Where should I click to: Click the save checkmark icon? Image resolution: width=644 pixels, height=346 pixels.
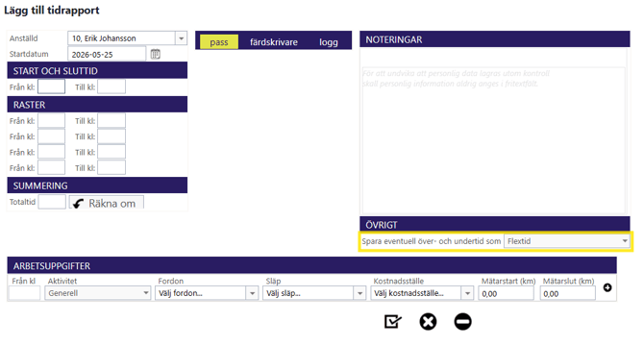tap(392, 321)
